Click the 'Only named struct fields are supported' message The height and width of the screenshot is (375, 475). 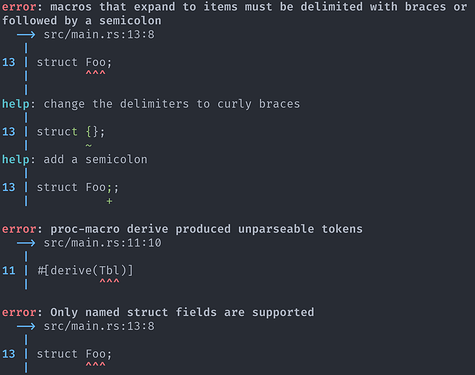tap(182, 312)
